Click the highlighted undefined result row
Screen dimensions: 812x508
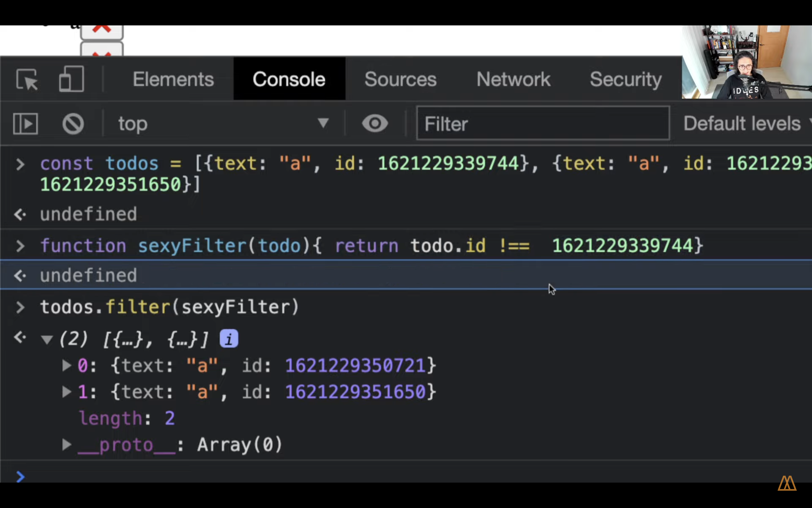(406, 275)
